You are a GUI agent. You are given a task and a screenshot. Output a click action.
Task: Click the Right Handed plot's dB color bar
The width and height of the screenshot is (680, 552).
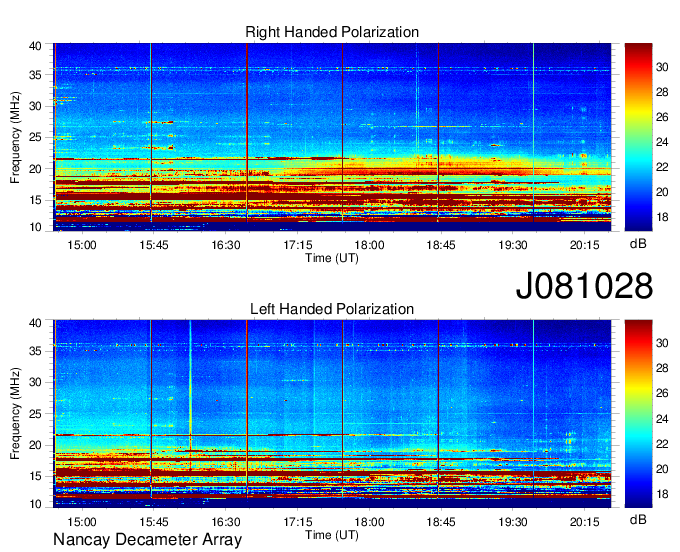[638, 137]
